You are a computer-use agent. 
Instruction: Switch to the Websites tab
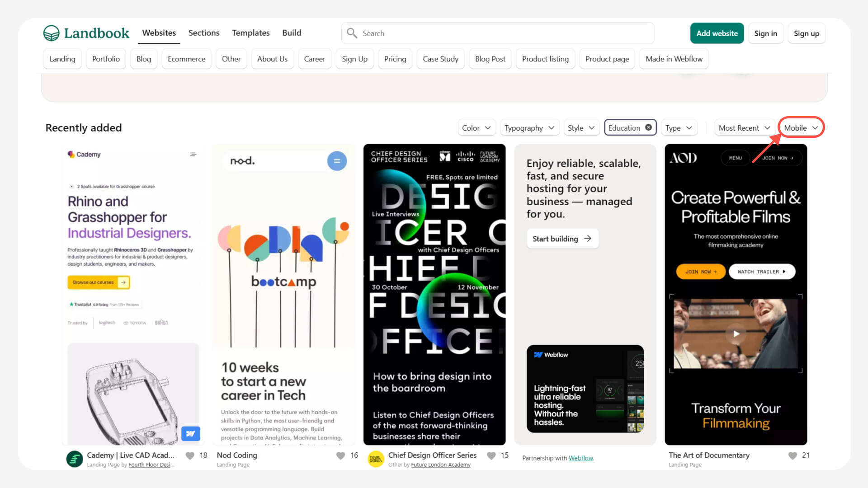159,33
